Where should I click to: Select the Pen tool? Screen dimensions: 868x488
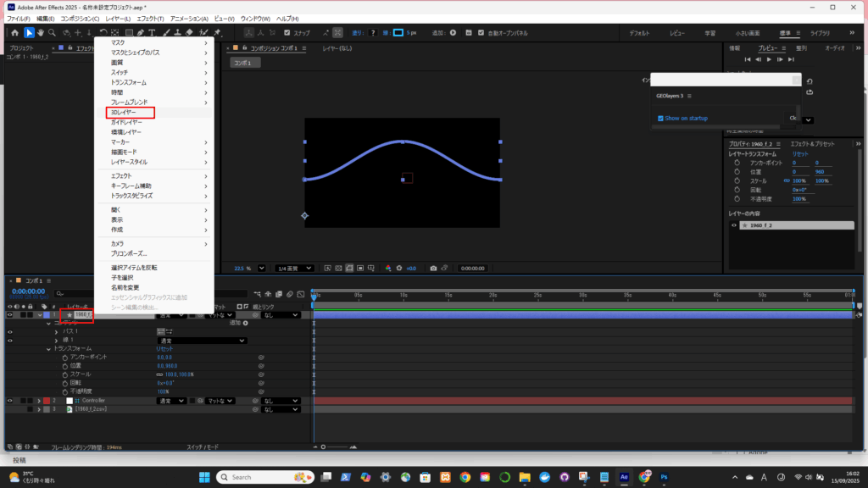pos(139,33)
